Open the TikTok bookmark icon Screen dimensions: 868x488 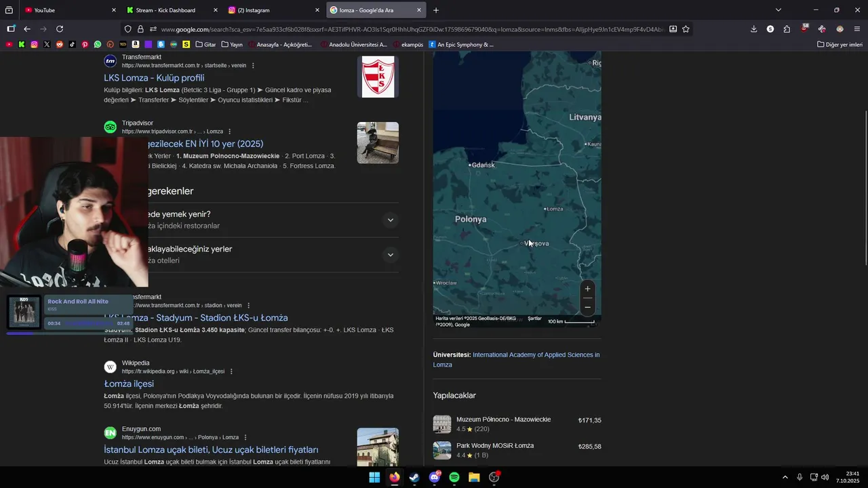[72, 45]
